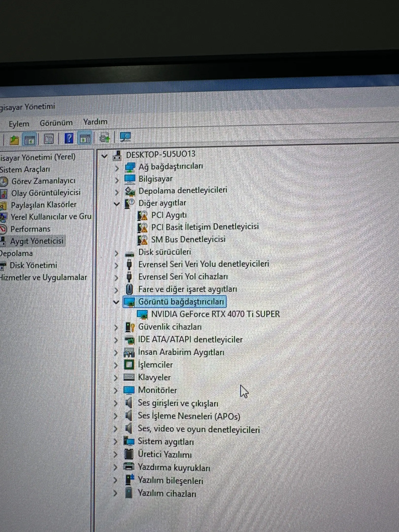Select NVIDIA GeForce RTX 4070 Ti SUPER

216,314
